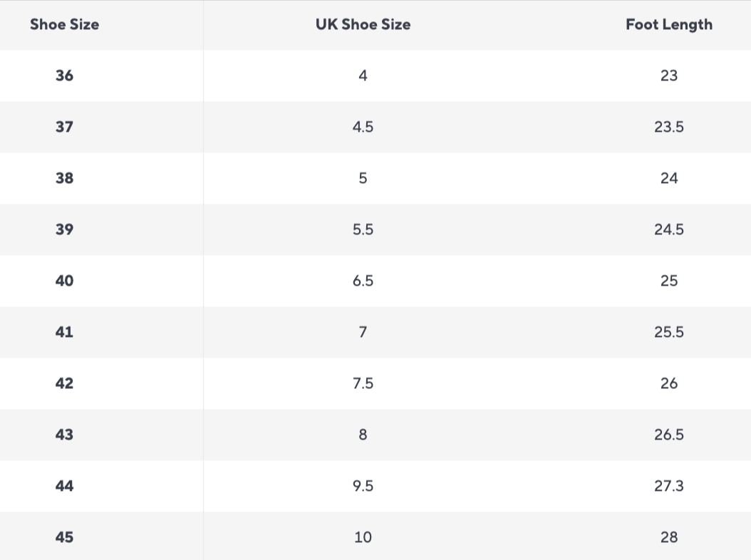Viewport: 751px width, 560px height.
Task: Select UK size 5.5 cell
Action: click(x=363, y=229)
